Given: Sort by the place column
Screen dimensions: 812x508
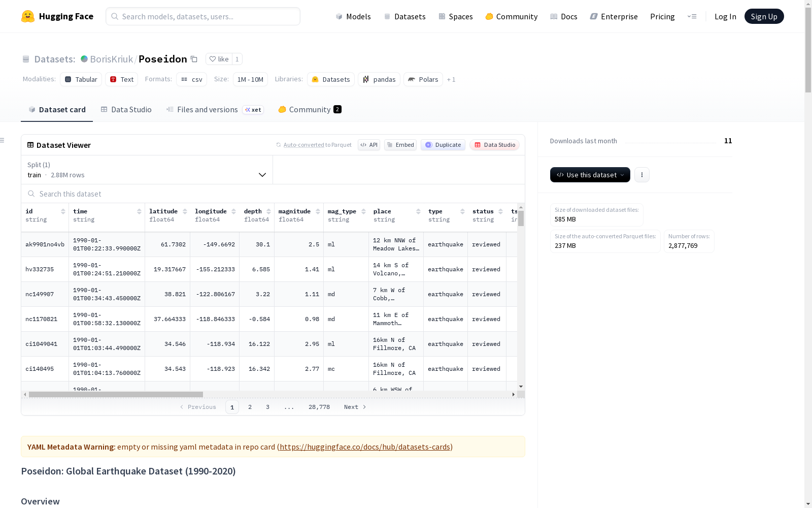Looking at the screenshot, I should coord(418,211).
